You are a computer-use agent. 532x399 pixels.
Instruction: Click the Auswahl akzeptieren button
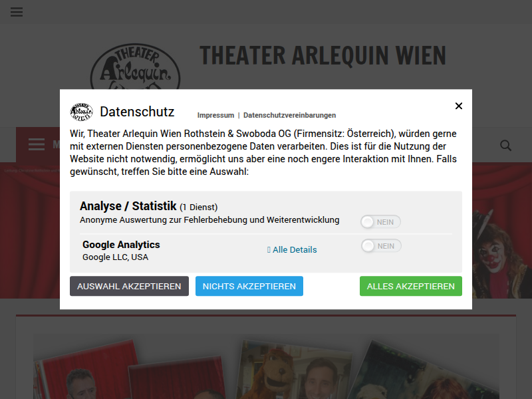click(129, 286)
